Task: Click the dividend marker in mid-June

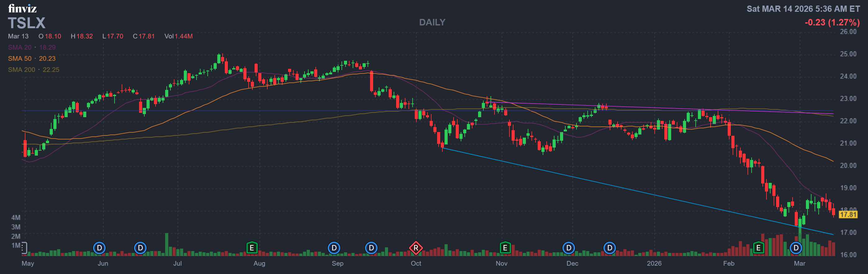Action: (x=140, y=248)
